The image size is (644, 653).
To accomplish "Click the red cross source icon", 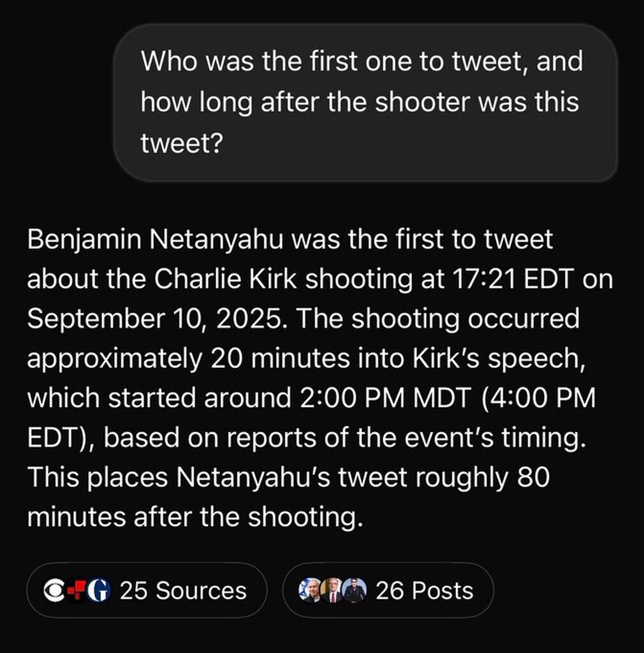I will coord(77,591).
